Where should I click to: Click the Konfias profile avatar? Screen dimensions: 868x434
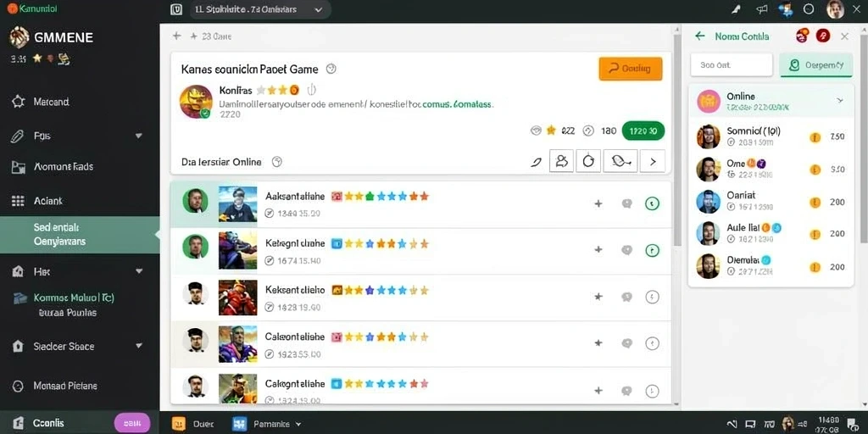[196, 102]
